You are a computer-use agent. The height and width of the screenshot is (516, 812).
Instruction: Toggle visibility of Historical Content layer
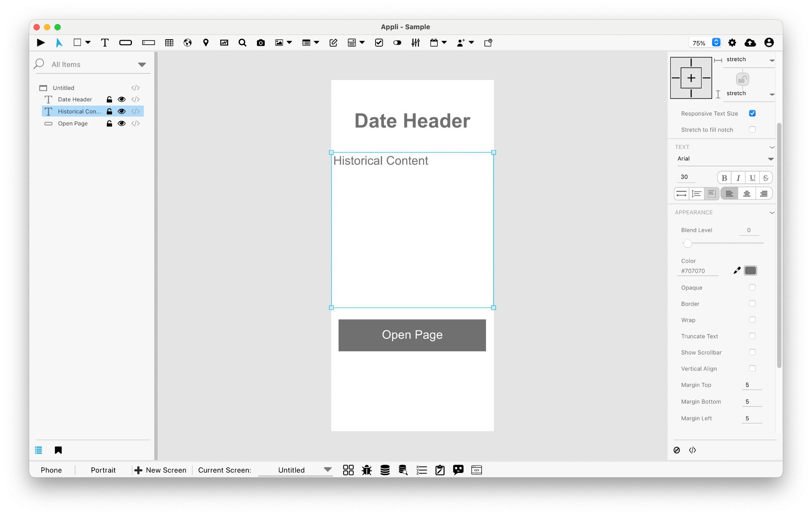(121, 111)
